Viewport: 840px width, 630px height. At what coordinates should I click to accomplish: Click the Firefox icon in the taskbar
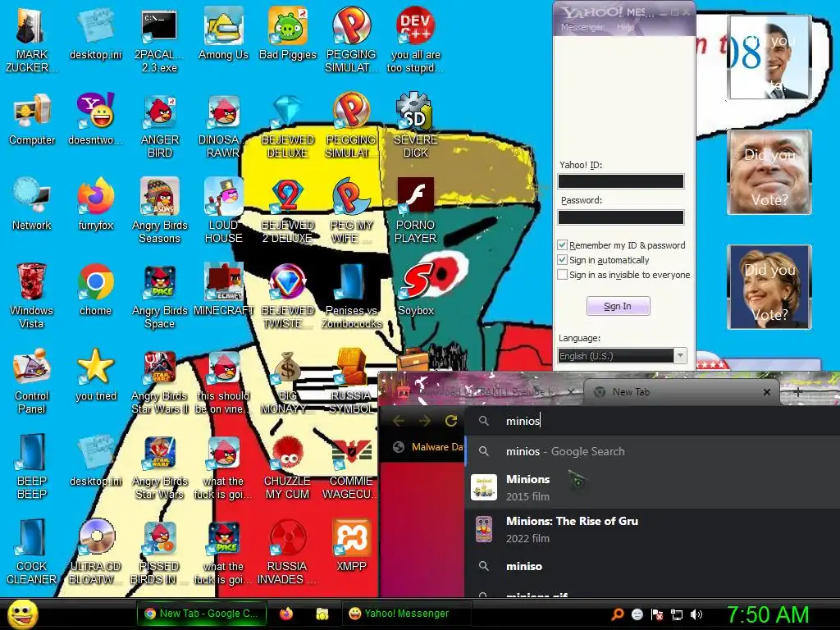pyautogui.click(x=286, y=614)
